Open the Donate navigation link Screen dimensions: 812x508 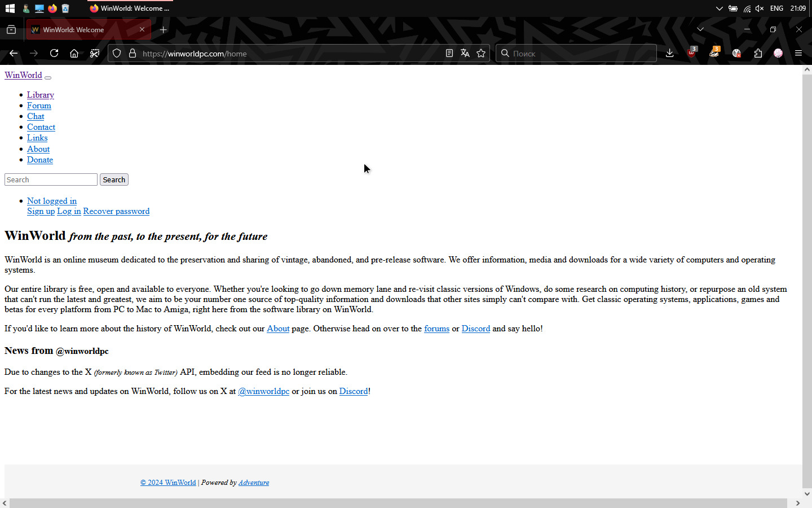[x=40, y=160]
